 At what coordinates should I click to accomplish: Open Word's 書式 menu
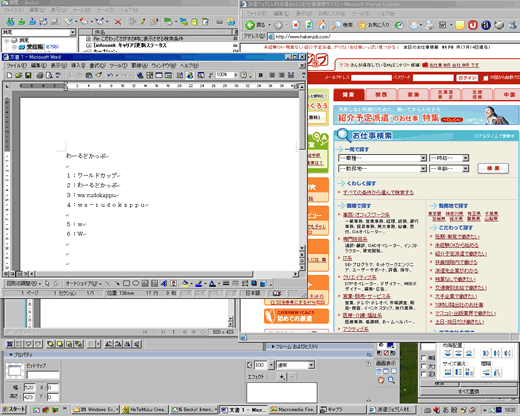point(97,66)
